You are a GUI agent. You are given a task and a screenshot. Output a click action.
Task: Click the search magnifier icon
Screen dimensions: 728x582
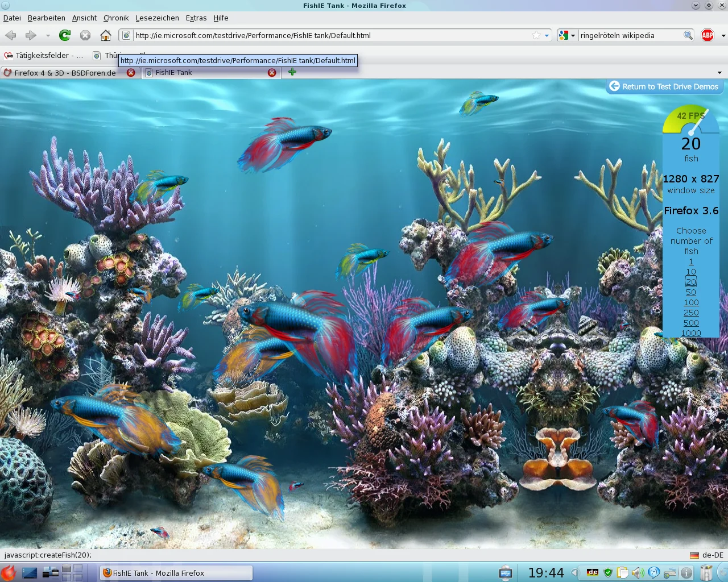pyautogui.click(x=688, y=35)
